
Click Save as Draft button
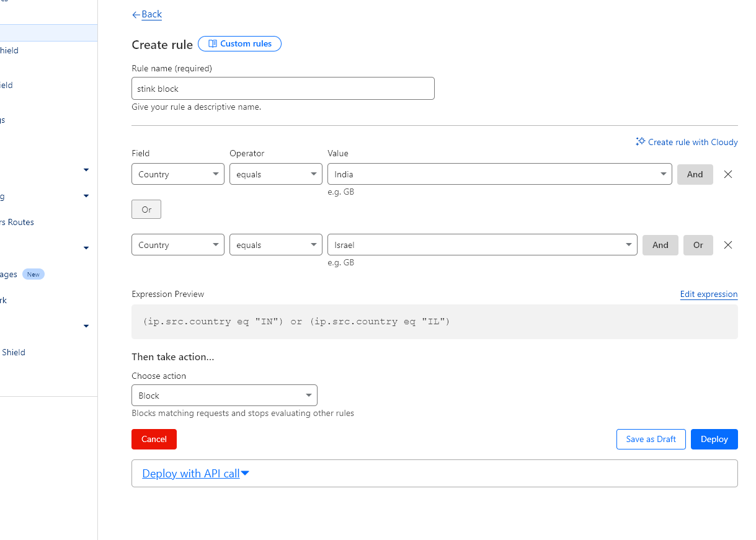[x=651, y=439]
